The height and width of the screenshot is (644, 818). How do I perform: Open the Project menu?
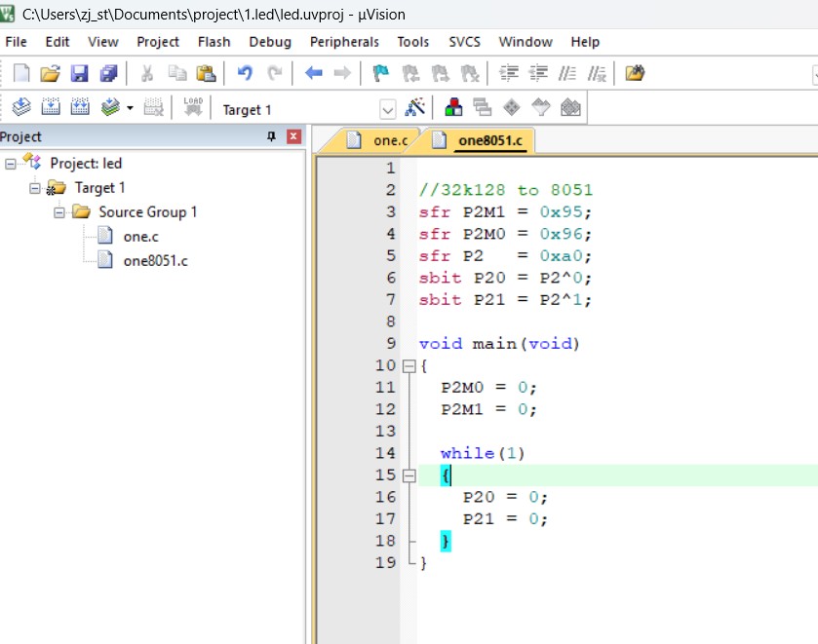158,42
